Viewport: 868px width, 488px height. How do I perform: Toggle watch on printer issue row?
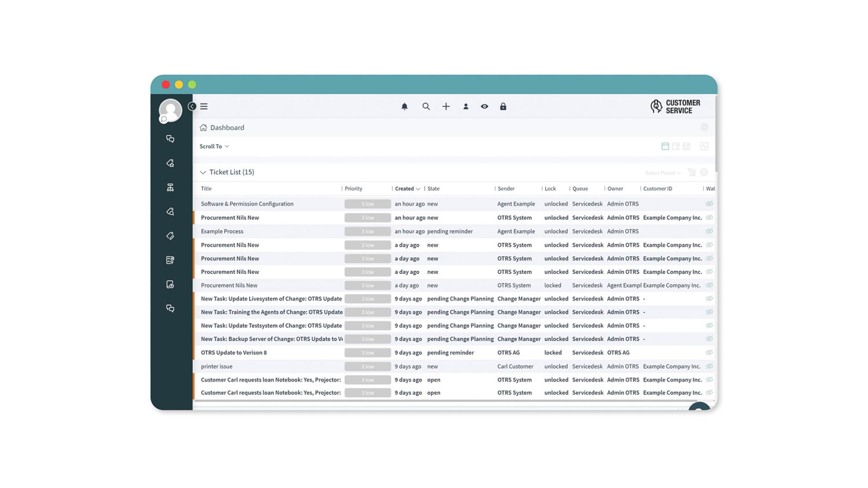tap(709, 366)
